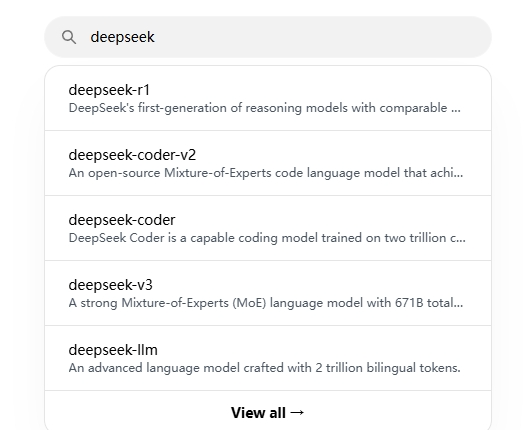Click the 'View all →' button
This screenshot has height=430, width=524.
[268, 413]
